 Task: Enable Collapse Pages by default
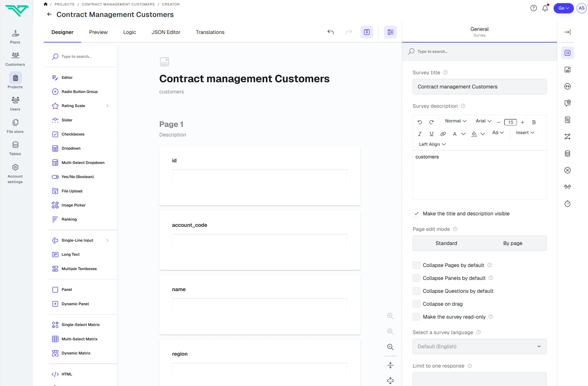(x=416, y=265)
